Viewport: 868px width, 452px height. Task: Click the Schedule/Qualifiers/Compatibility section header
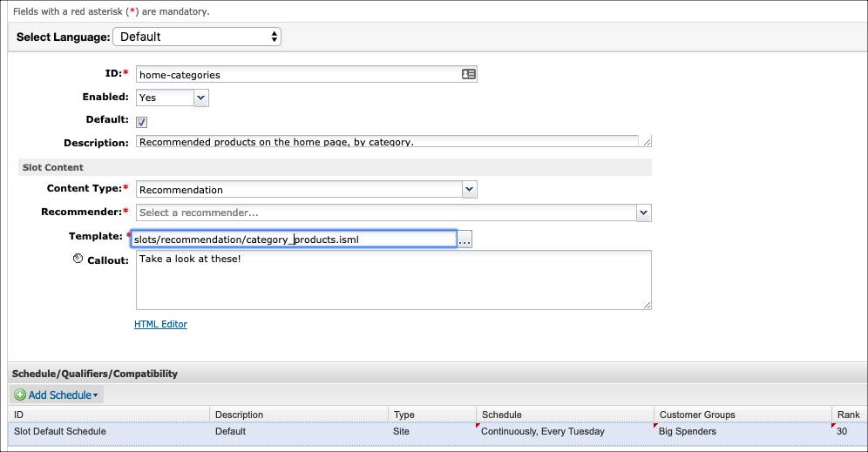click(x=437, y=374)
